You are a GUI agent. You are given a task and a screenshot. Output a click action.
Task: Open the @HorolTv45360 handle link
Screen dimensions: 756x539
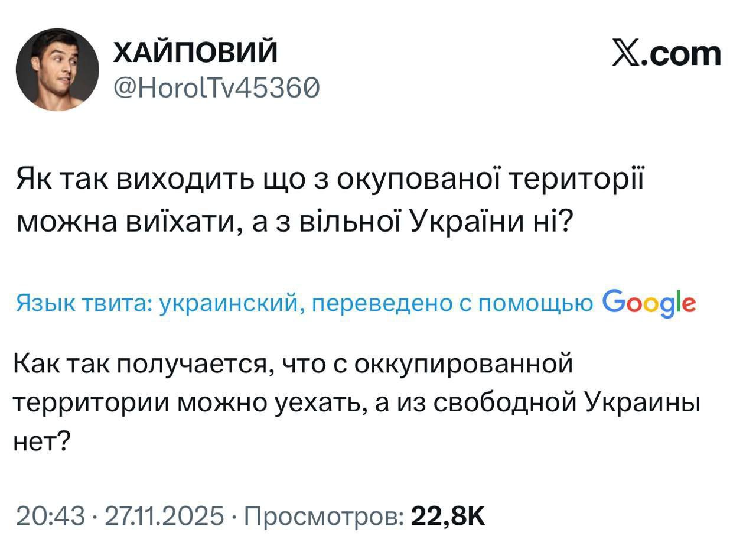click(216, 89)
